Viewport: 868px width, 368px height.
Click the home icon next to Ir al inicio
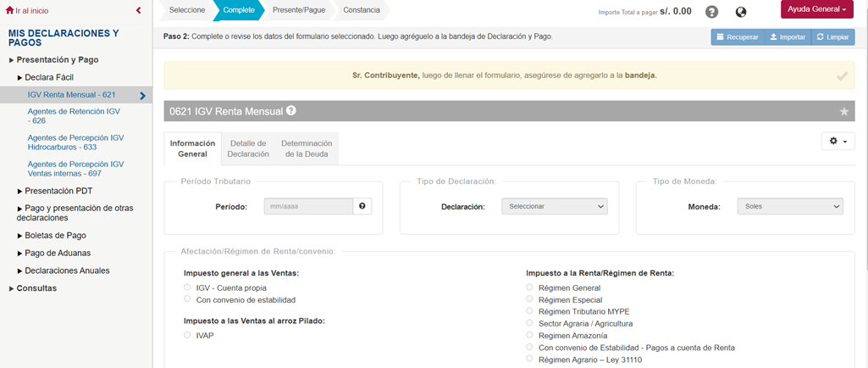tap(10, 10)
